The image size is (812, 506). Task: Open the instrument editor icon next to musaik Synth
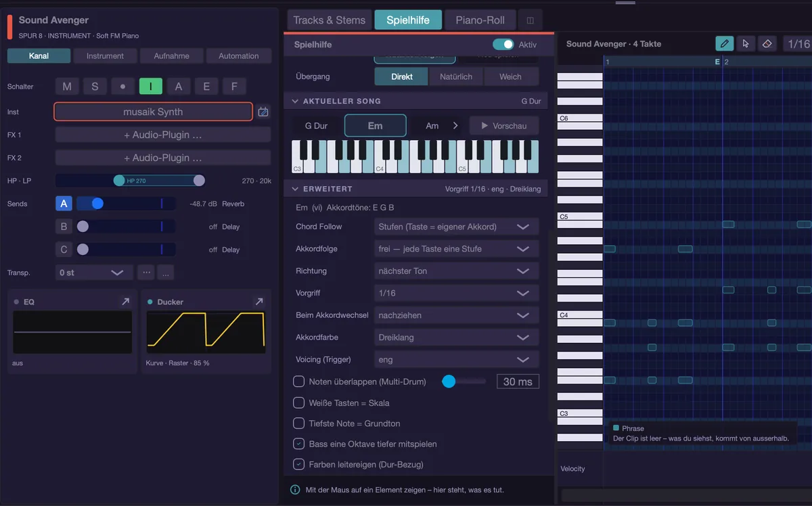(263, 112)
